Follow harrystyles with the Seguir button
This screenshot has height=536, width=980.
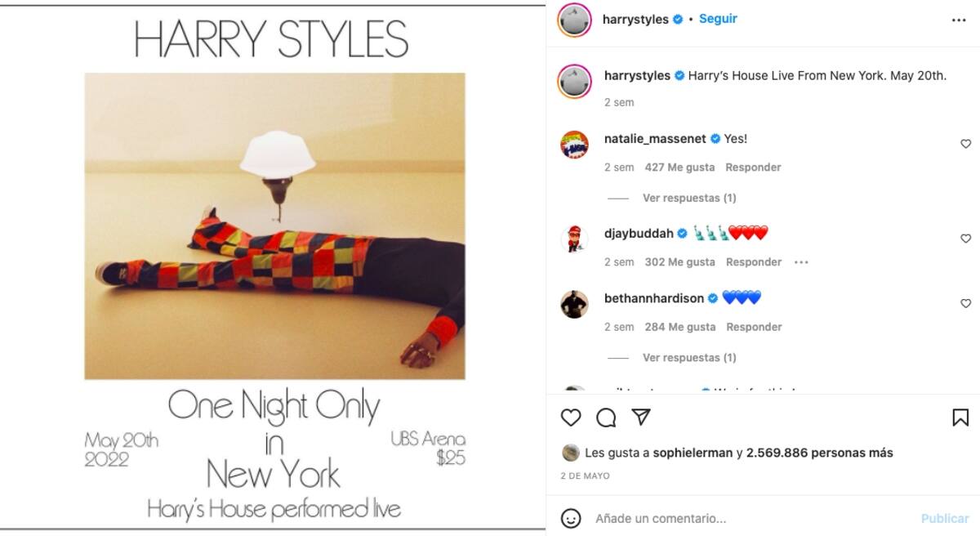pos(718,19)
